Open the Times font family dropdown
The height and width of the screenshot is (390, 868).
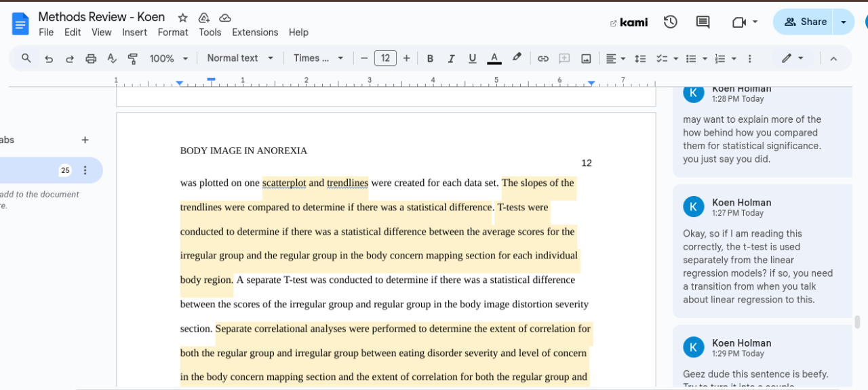pos(318,58)
